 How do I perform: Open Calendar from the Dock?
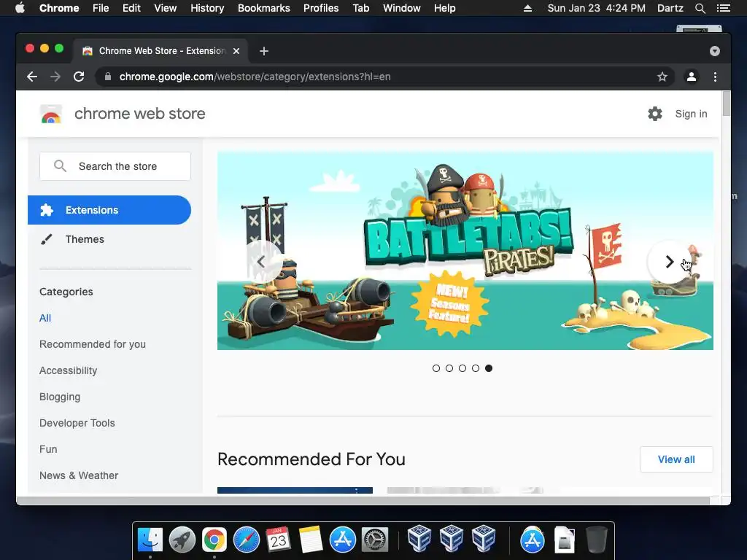[x=278, y=540]
